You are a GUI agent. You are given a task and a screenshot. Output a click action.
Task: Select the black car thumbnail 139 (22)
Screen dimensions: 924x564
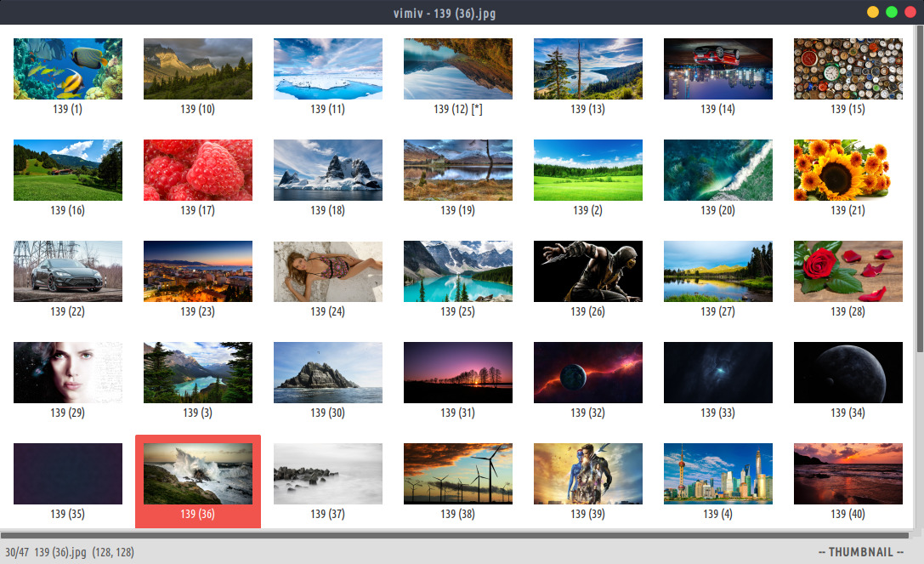tap(68, 271)
